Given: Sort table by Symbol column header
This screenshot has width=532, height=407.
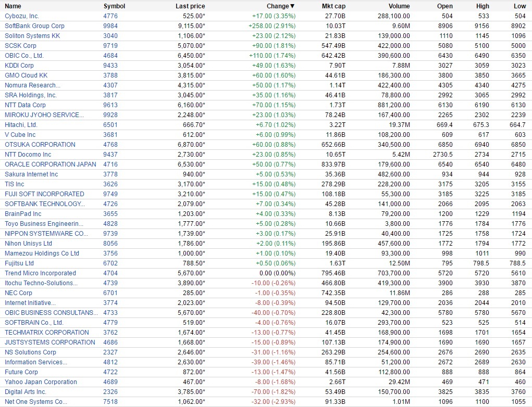Looking at the screenshot, I should tap(114, 6).
